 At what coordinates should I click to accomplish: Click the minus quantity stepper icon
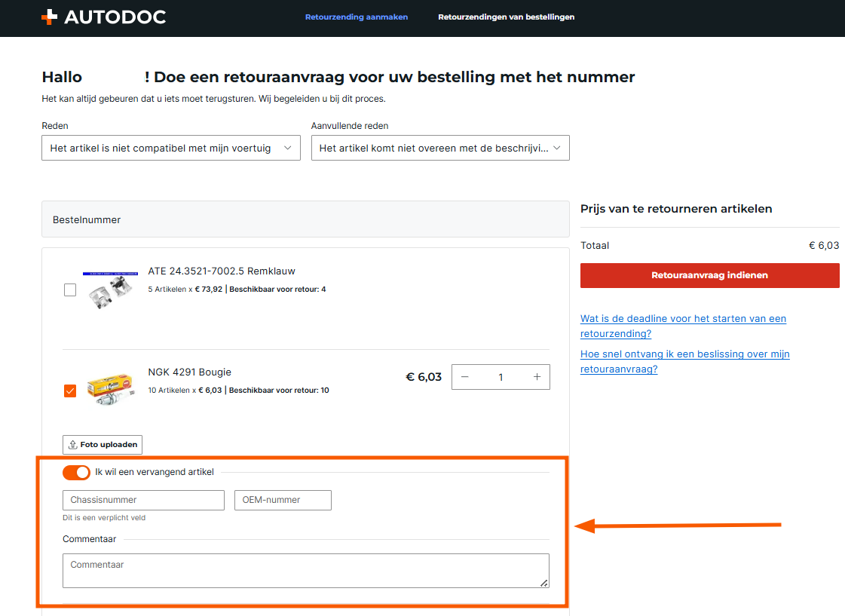464,377
